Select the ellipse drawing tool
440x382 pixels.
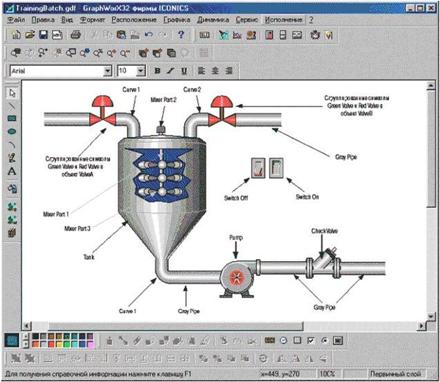click(12, 131)
